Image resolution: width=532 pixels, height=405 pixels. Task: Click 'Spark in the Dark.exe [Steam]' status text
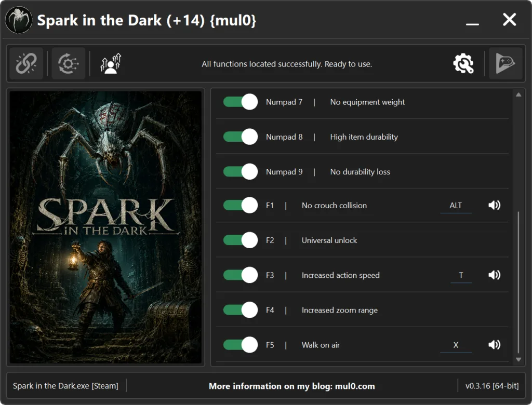(x=65, y=386)
